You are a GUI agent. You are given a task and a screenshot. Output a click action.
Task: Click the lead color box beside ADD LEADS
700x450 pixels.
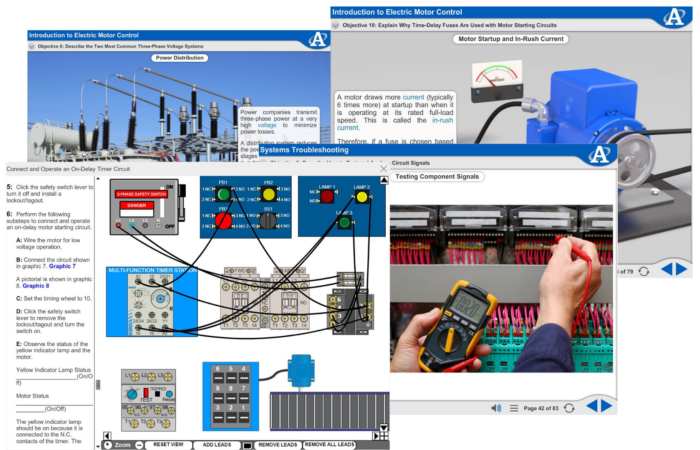(247, 445)
